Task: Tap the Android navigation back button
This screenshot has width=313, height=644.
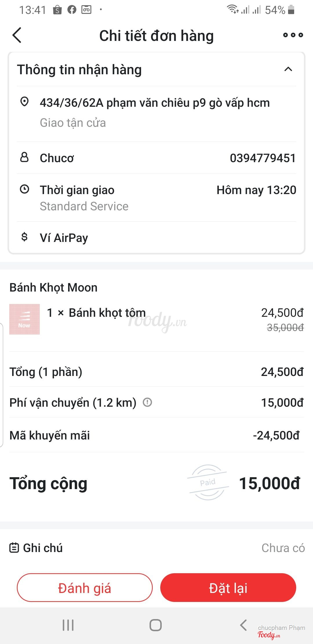Action: 243,625
